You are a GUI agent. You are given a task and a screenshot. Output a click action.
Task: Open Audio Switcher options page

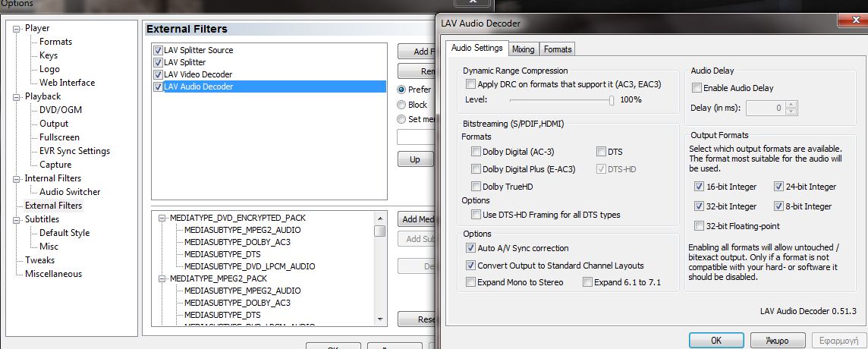coord(70,192)
